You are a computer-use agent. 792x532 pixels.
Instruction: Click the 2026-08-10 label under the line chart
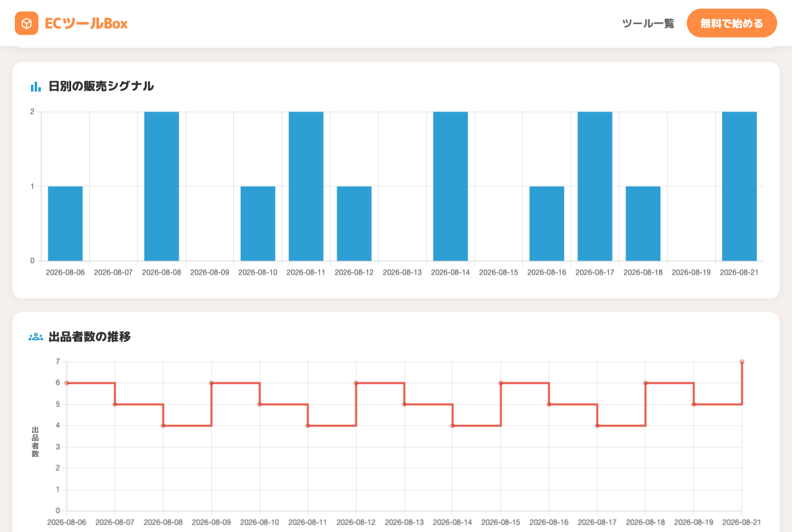(260, 523)
